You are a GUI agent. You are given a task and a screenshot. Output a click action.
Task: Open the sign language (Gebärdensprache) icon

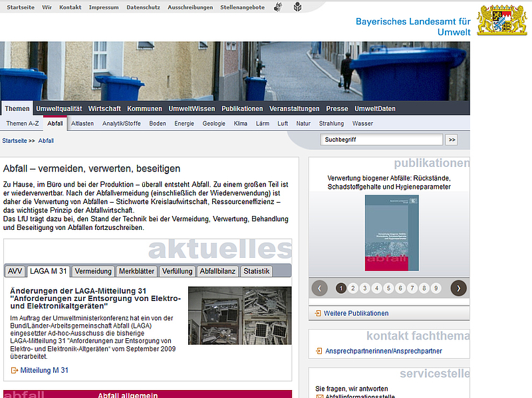pos(279,7)
